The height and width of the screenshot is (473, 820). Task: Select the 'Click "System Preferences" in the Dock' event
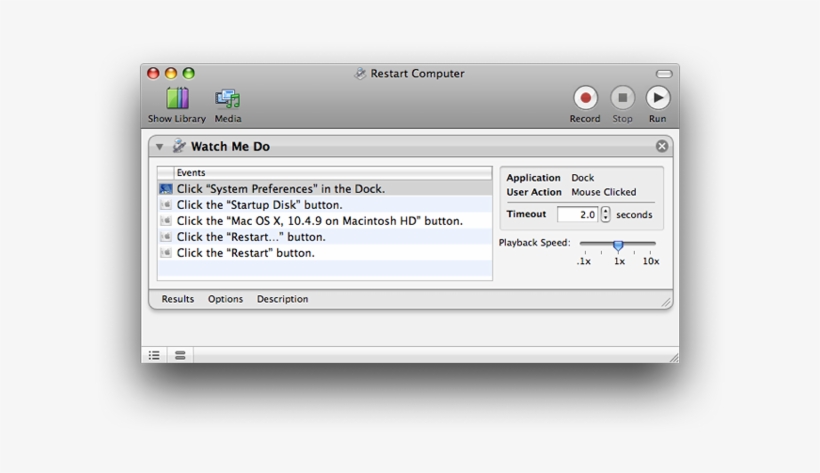pyautogui.click(x=325, y=189)
